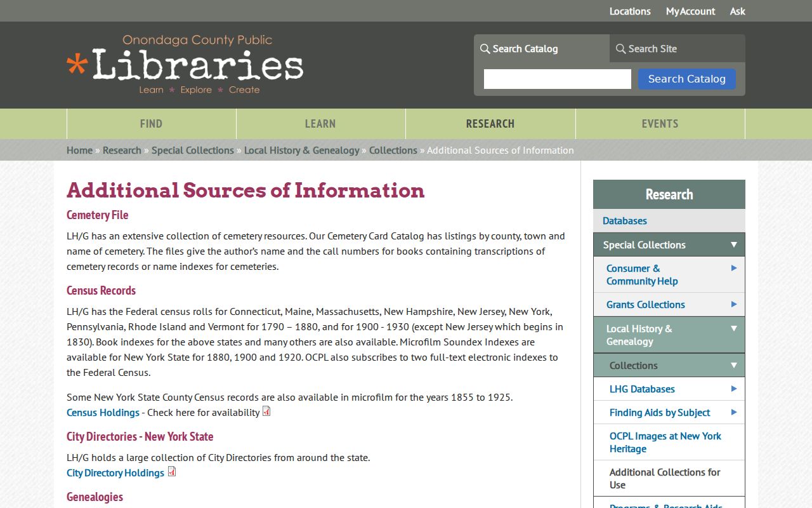
Task: Collapse Local History & Genealogy sidebar arrow
Action: click(733, 328)
